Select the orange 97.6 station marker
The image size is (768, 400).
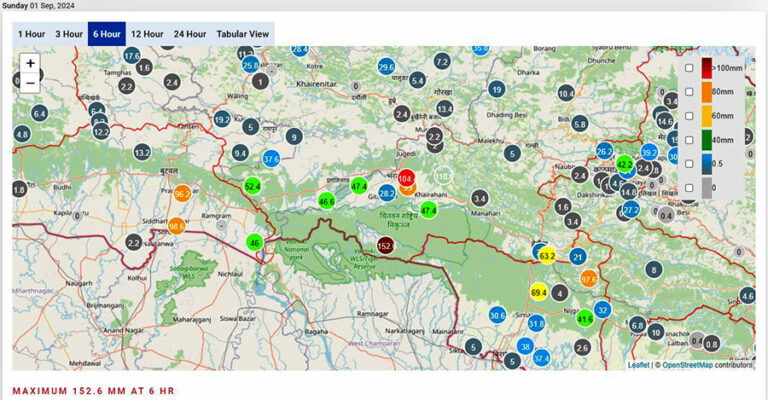(x=588, y=279)
